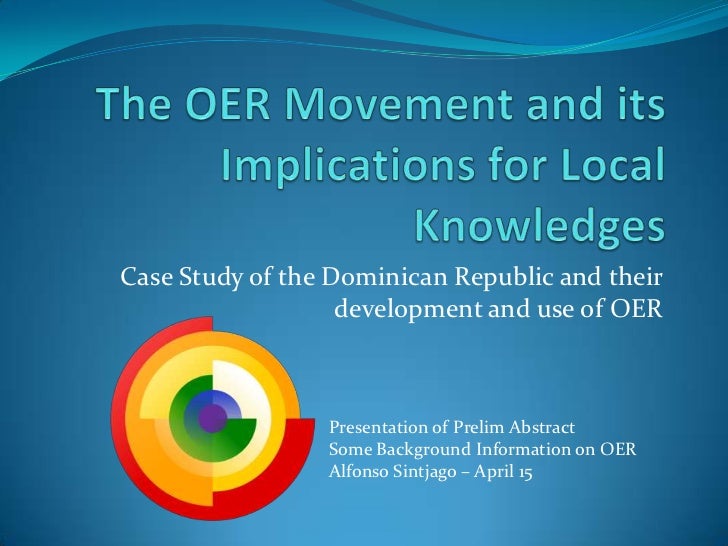Click the text "Presentation of Prelim Abstract"
The image size is (728, 546).
(x=452, y=427)
